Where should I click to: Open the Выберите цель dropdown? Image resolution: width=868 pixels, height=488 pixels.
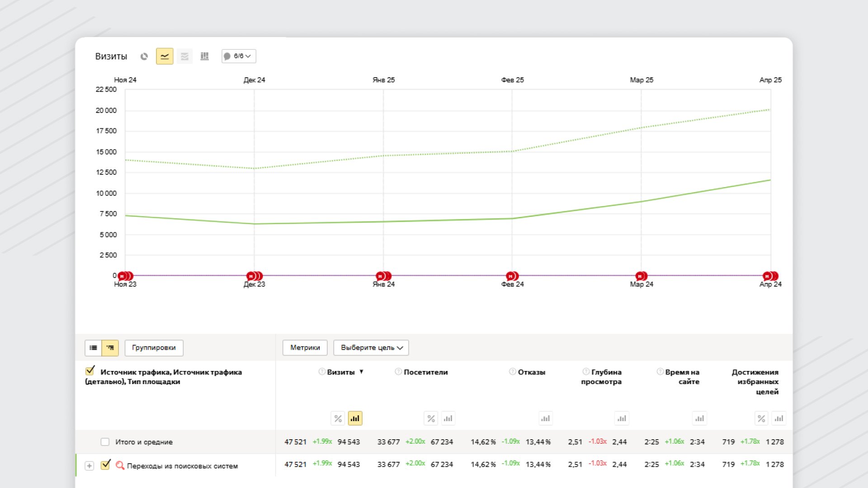371,348
